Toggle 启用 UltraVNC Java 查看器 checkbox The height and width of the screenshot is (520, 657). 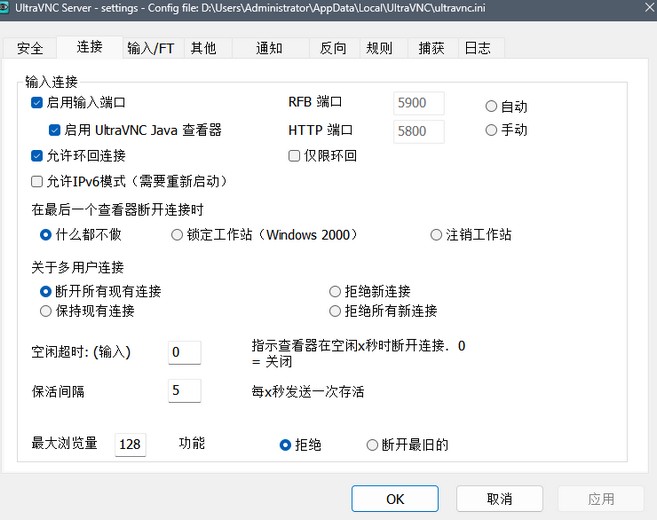click(54, 130)
